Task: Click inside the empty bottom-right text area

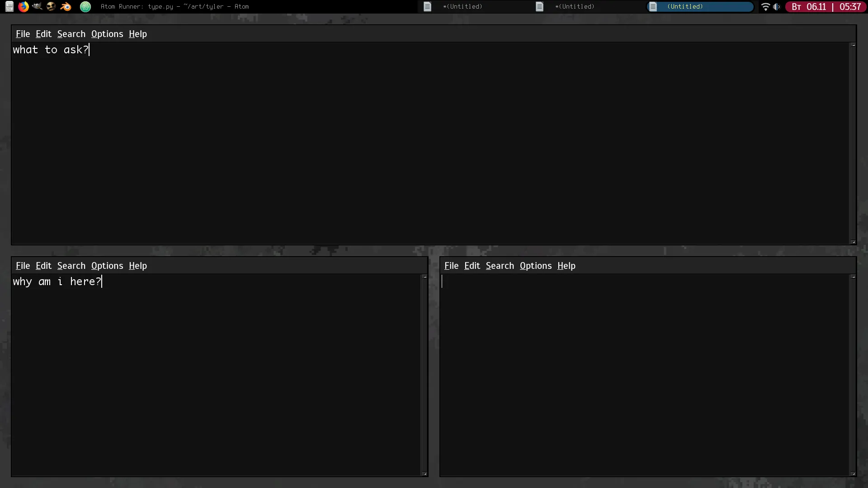Action: [644, 375]
